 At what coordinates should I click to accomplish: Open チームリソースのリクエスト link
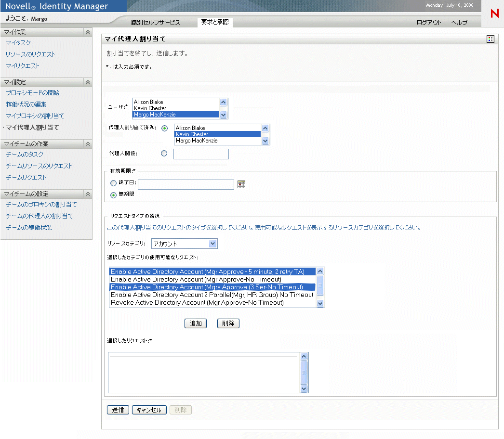click(39, 166)
